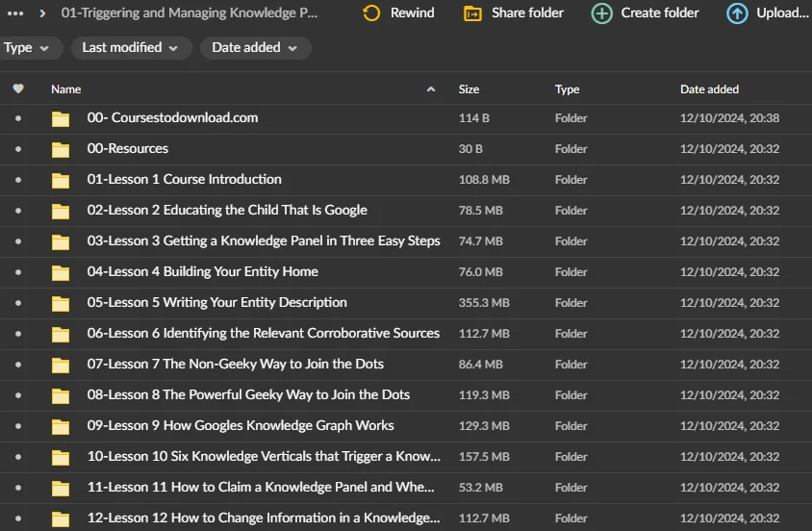Open the 01-Triggering and Managing Knowledge breadcrumb
The image size is (812, 531).
pyautogui.click(x=189, y=13)
